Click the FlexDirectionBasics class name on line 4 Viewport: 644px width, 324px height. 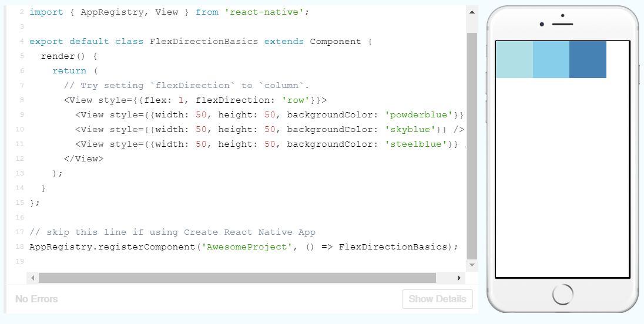tap(204, 41)
